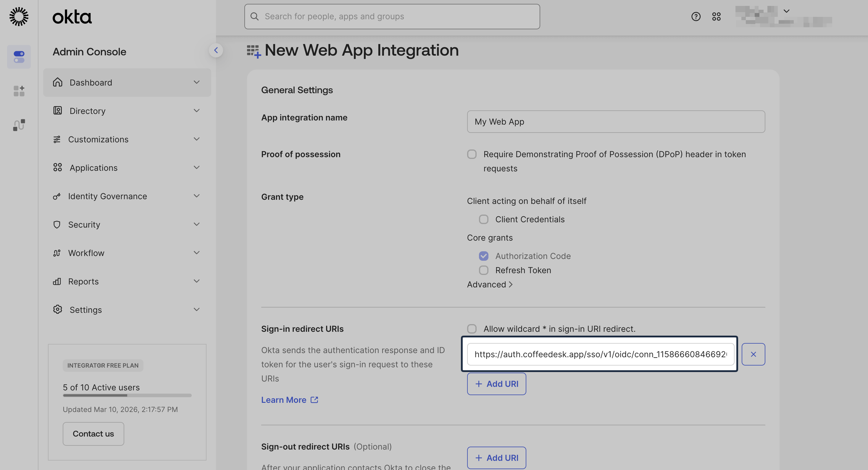The height and width of the screenshot is (470, 868).
Task: Open the Identity Governance menu item
Action: tap(107, 196)
